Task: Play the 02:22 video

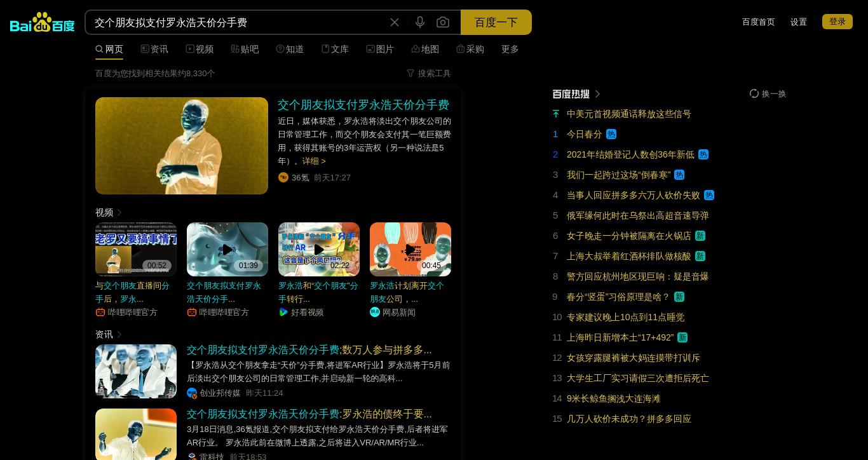Action: coord(319,249)
